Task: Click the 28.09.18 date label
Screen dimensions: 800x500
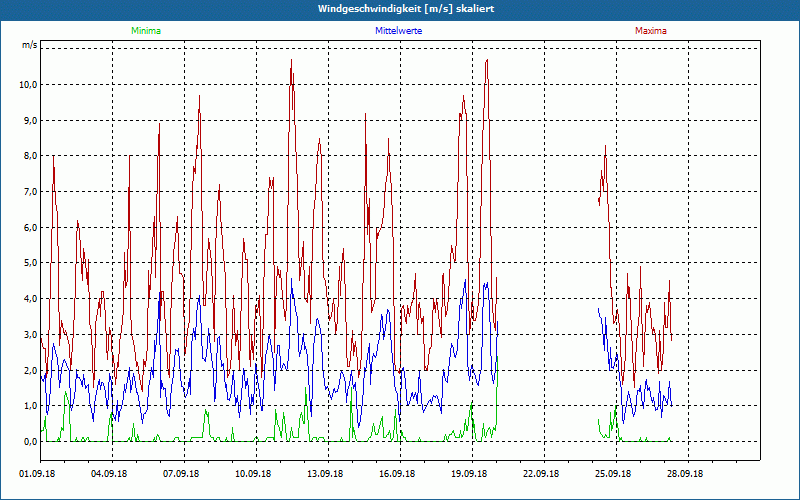Action: (685, 474)
